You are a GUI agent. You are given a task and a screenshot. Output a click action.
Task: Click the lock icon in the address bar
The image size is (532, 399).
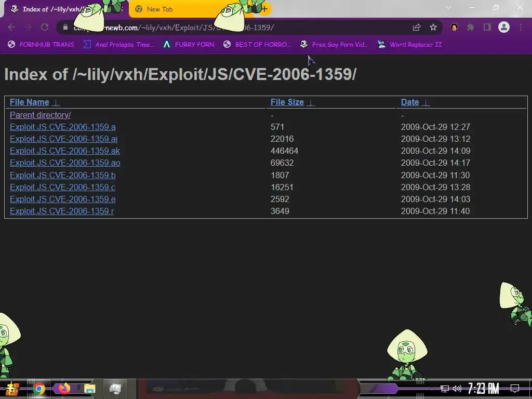point(65,28)
